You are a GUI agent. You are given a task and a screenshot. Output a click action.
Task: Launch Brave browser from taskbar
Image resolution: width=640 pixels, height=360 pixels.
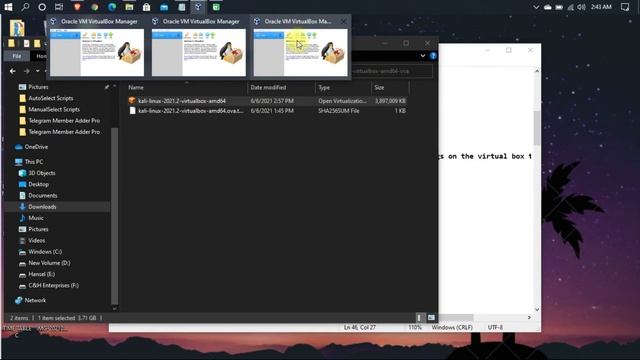(x=77, y=7)
